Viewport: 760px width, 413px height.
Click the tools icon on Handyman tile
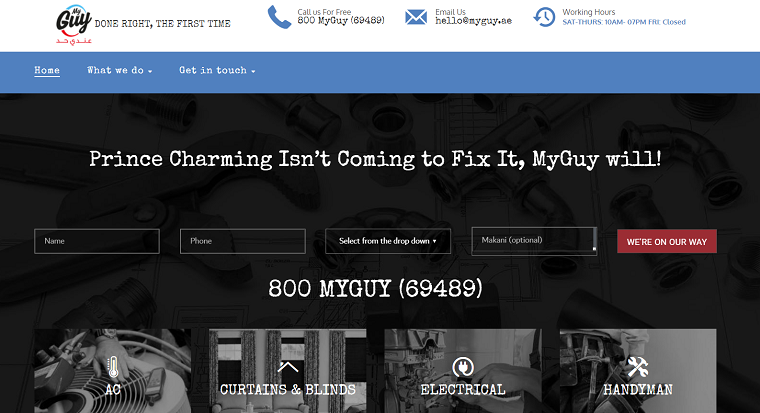click(x=638, y=367)
